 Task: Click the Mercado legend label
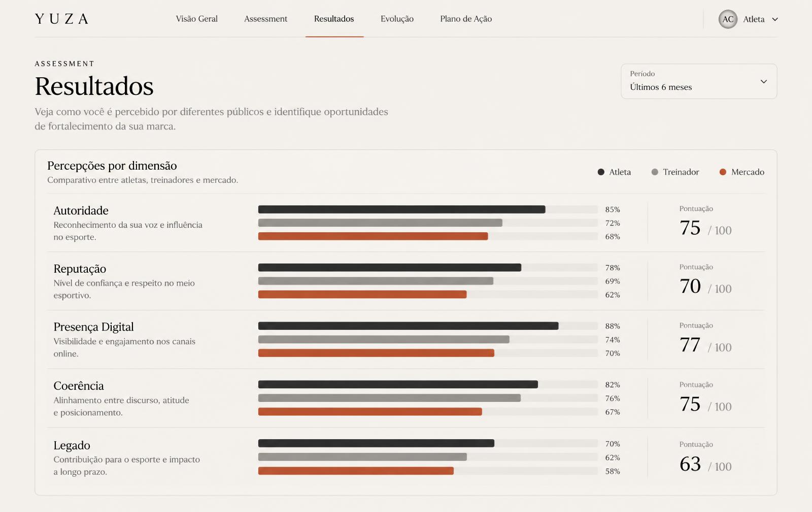(x=748, y=172)
